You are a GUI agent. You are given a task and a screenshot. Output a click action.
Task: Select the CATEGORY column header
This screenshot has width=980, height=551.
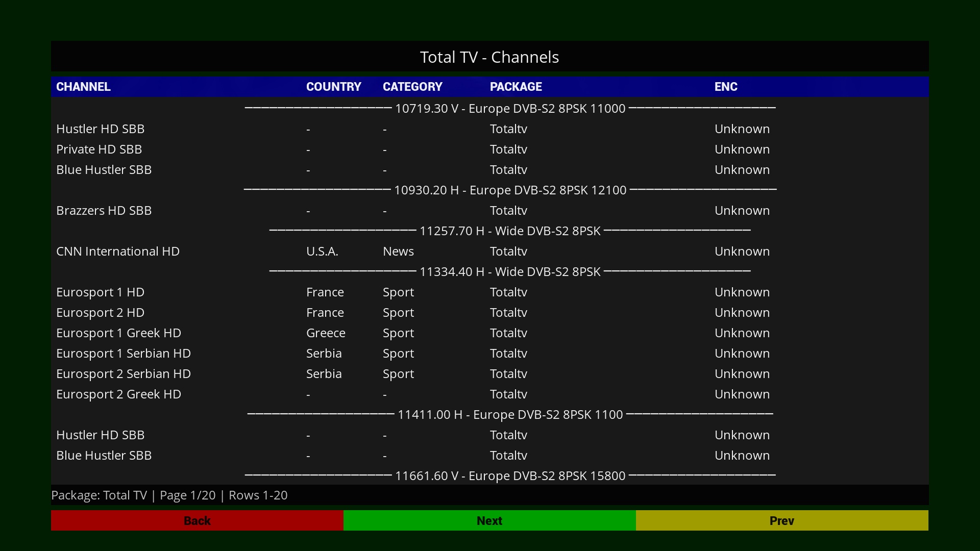coord(412,87)
